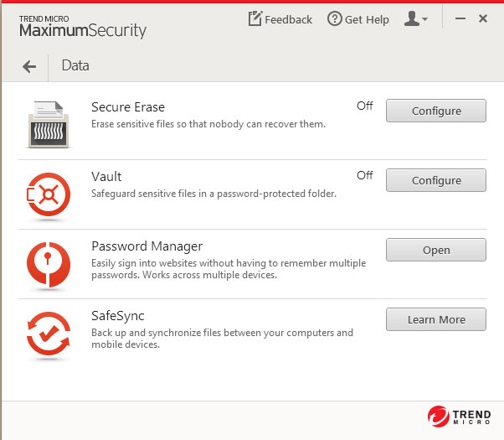Click the Get Help question mark icon
Viewport: 504px width, 440px height.
(x=335, y=18)
